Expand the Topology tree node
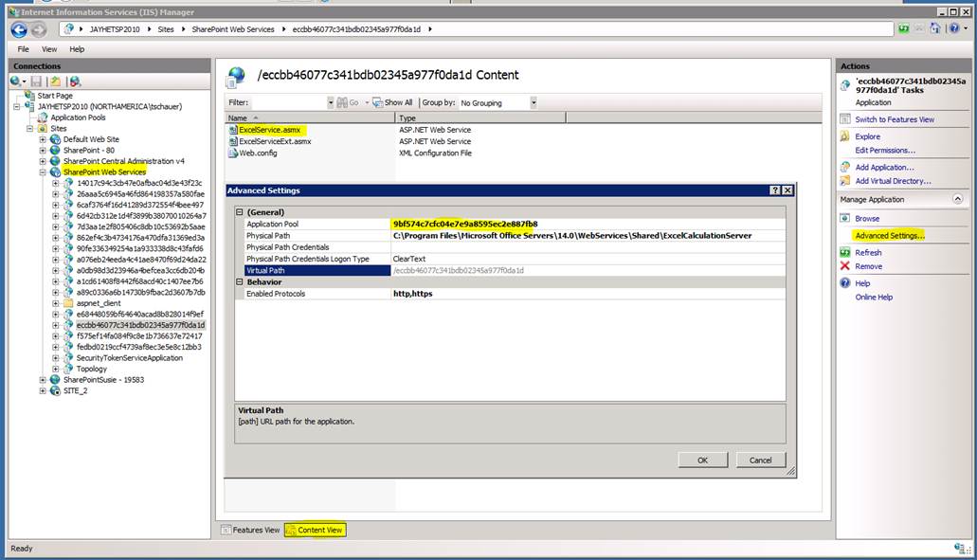Viewport: 977px width, 560px height. click(x=56, y=369)
